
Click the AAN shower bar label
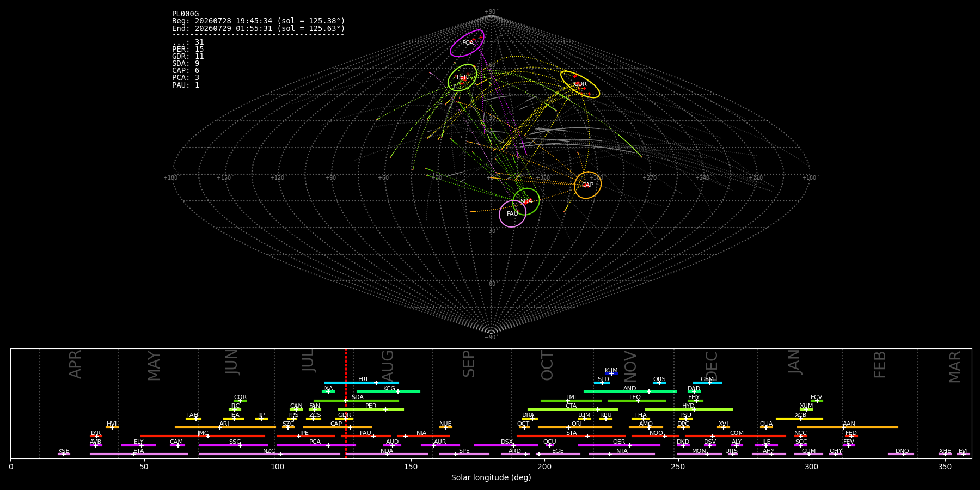849,424
